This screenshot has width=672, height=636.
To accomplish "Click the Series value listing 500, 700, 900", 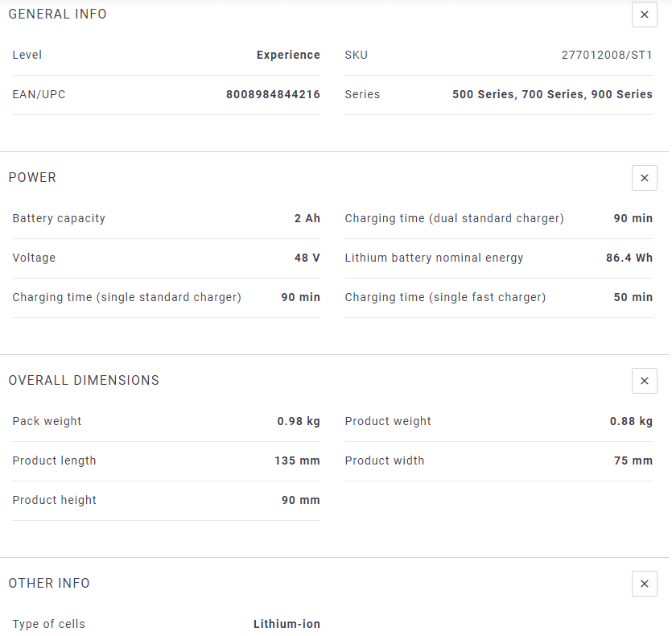I will click(x=552, y=94).
